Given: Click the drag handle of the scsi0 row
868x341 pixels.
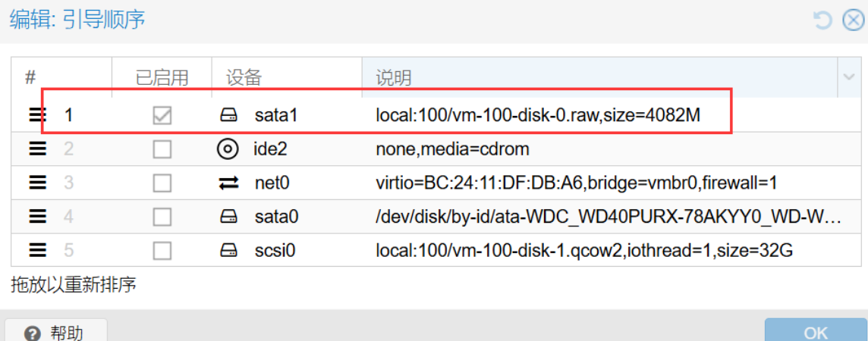Looking at the screenshot, I should pos(37,251).
